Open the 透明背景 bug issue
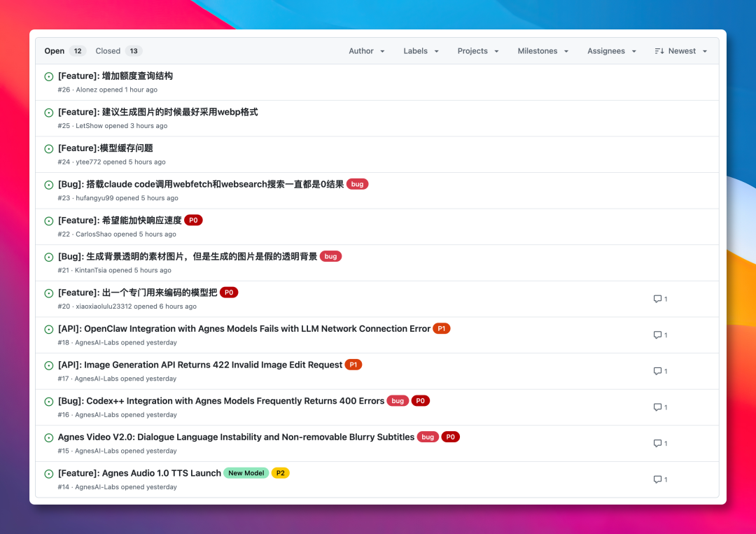The width and height of the screenshot is (756, 534). 188,257
